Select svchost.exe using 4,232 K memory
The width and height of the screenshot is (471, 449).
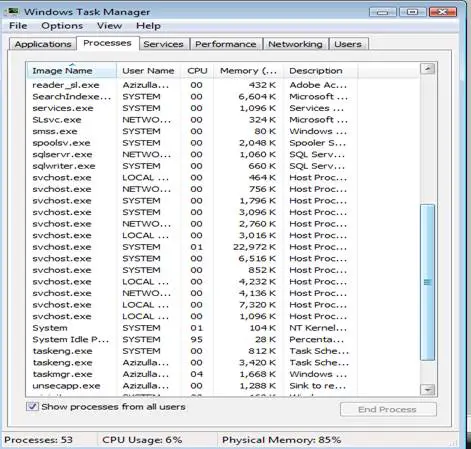point(191,282)
